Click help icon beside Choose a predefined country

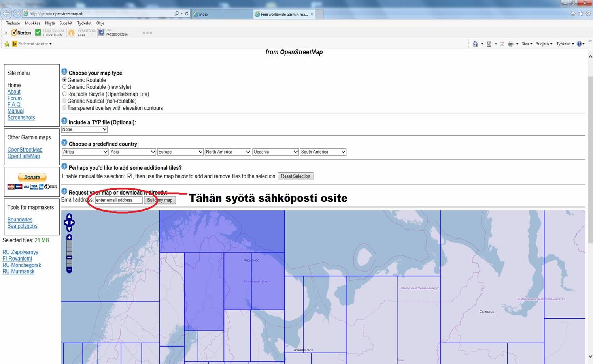pyautogui.click(x=64, y=143)
